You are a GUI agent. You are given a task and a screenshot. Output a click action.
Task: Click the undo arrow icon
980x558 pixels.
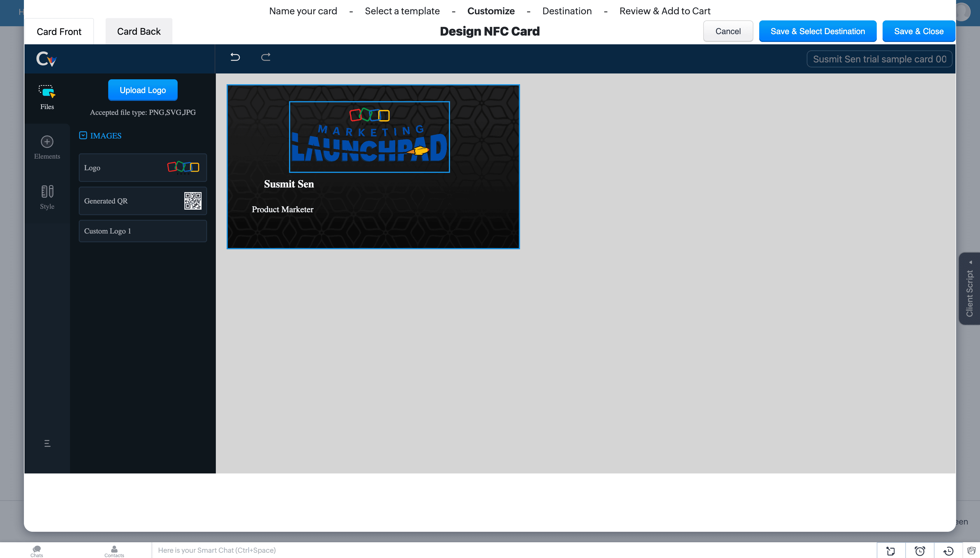point(235,57)
